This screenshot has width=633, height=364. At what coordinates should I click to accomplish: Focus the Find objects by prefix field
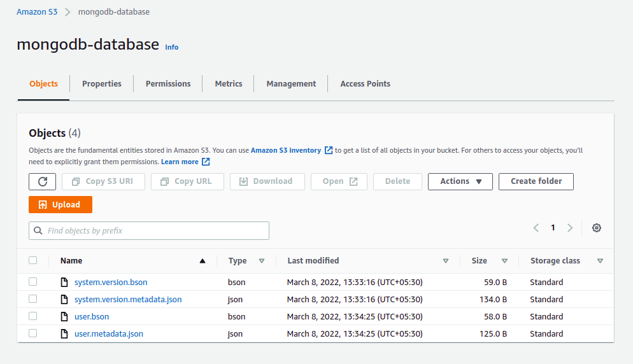[149, 230]
